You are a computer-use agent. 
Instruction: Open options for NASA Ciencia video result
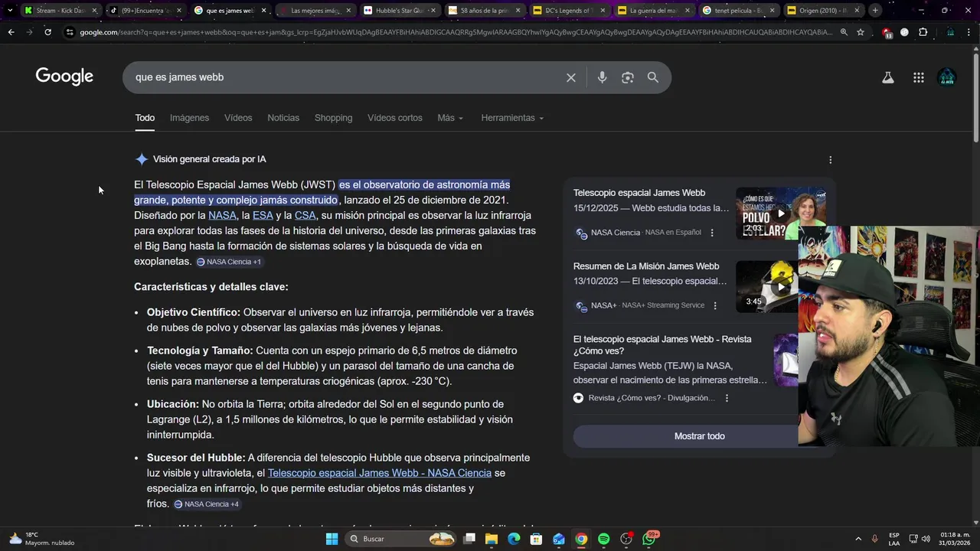point(712,233)
